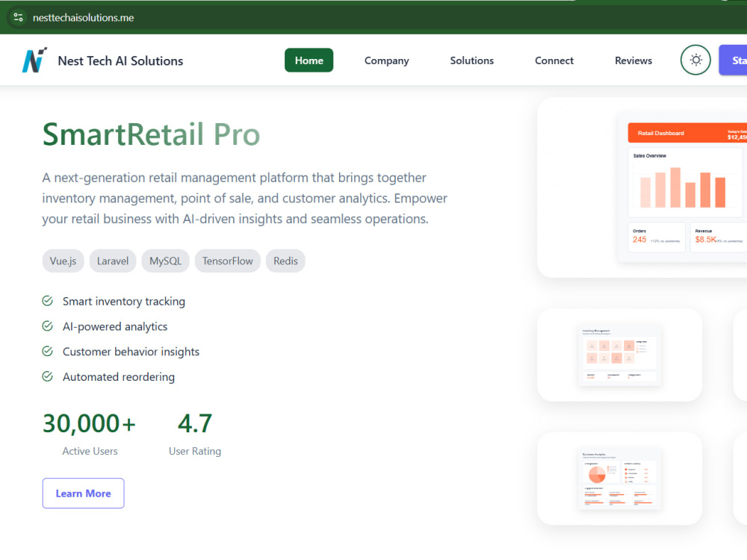Select the TensorFlow technology tag
This screenshot has height=560, width=747.
[227, 261]
